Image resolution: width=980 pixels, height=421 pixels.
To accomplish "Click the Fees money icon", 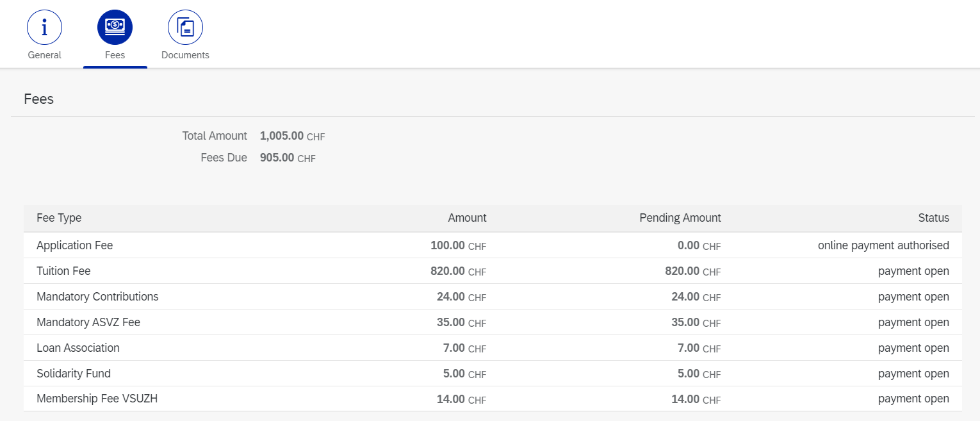I will (115, 28).
